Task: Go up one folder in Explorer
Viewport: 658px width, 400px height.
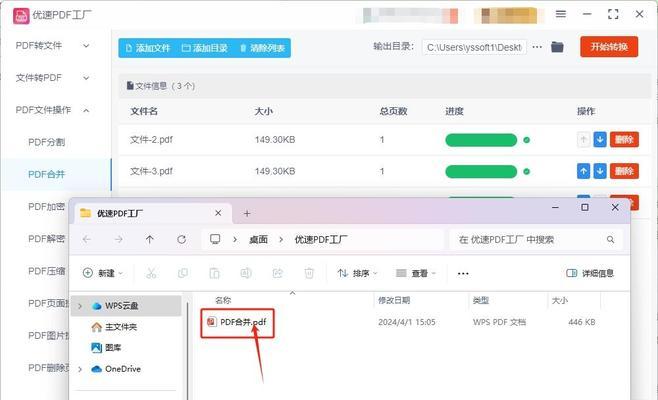Action: [x=150, y=239]
